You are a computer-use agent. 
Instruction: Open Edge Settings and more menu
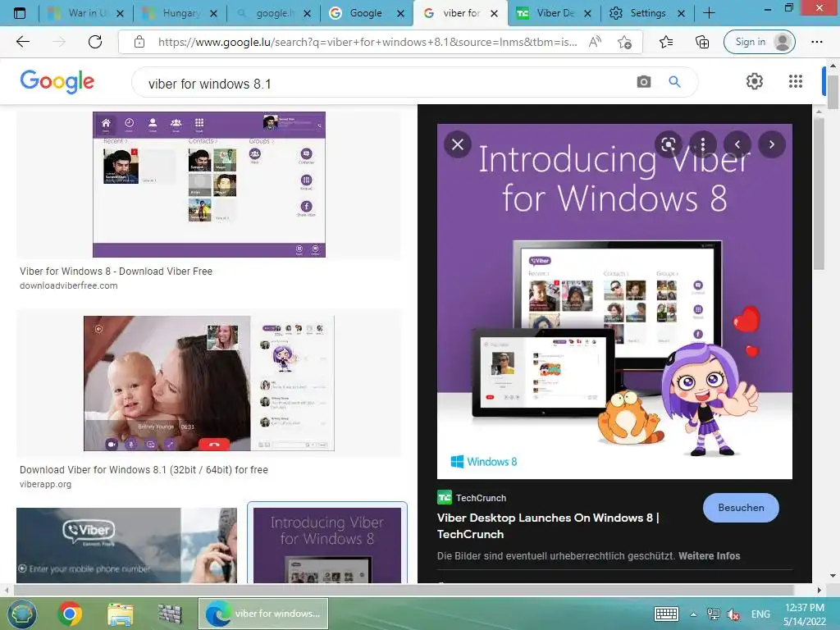click(816, 42)
